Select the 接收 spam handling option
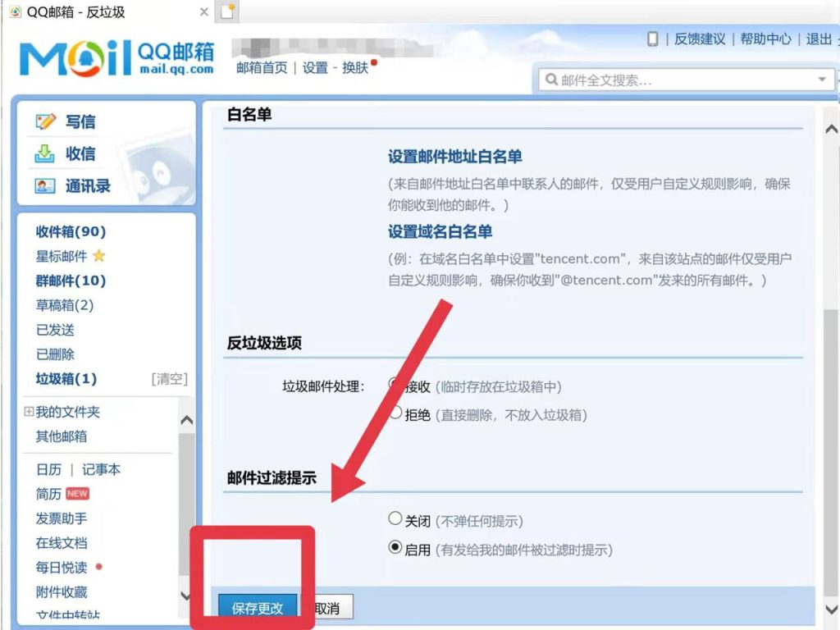 (396, 381)
